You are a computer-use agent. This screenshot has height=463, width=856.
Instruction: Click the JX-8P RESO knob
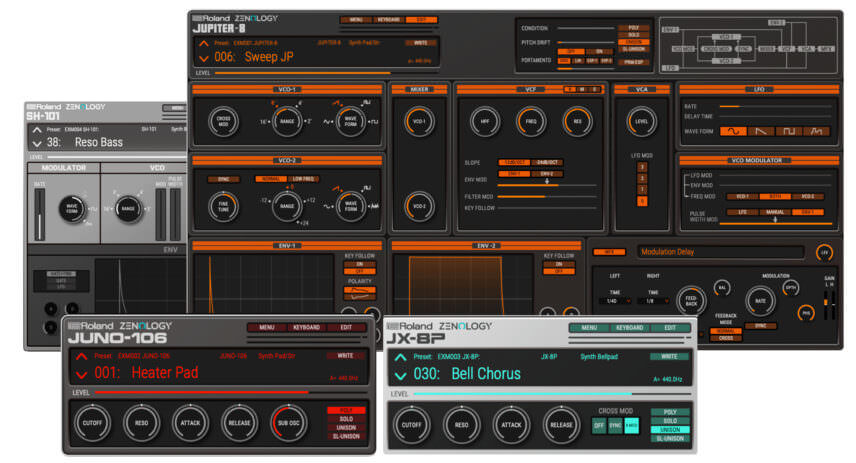point(461,425)
